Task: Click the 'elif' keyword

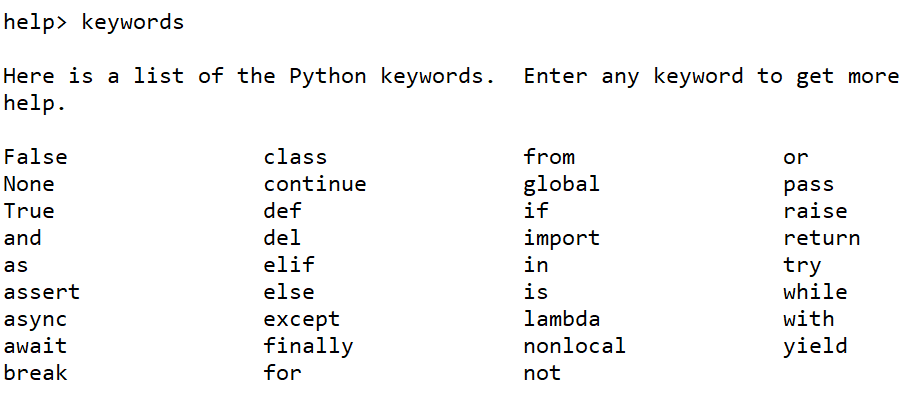Action: tap(289, 265)
